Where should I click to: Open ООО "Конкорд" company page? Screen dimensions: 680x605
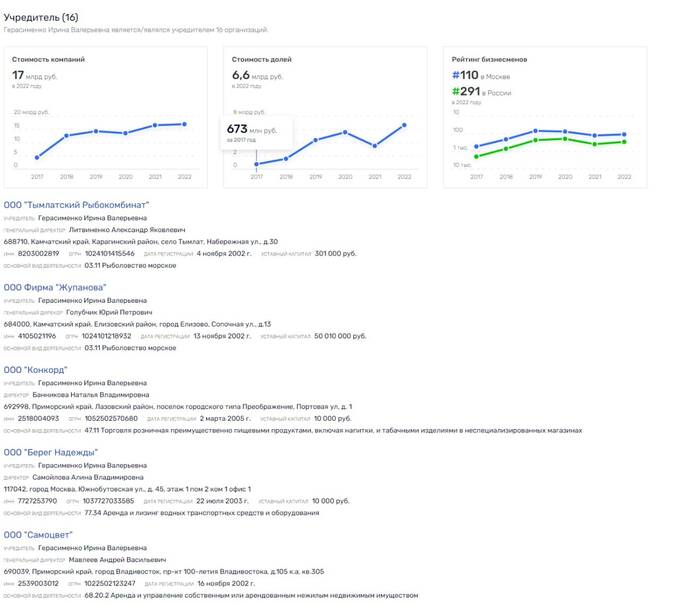(36, 370)
